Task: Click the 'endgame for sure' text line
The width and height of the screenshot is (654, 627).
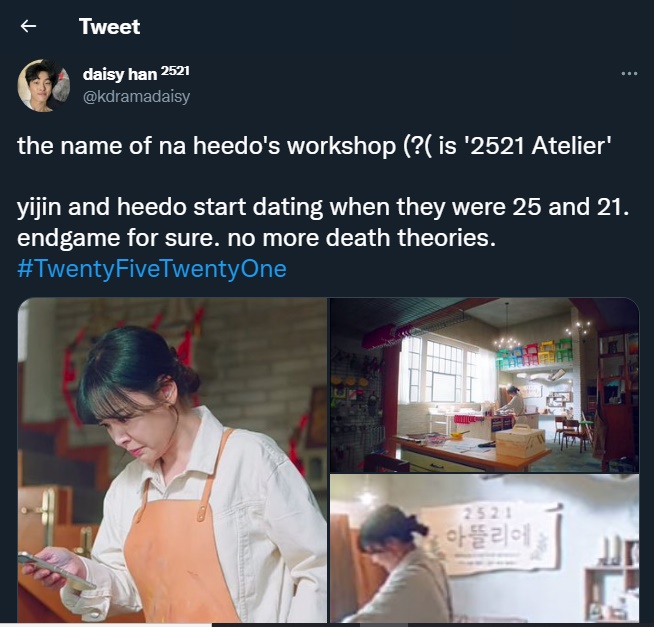Action: click(257, 238)
